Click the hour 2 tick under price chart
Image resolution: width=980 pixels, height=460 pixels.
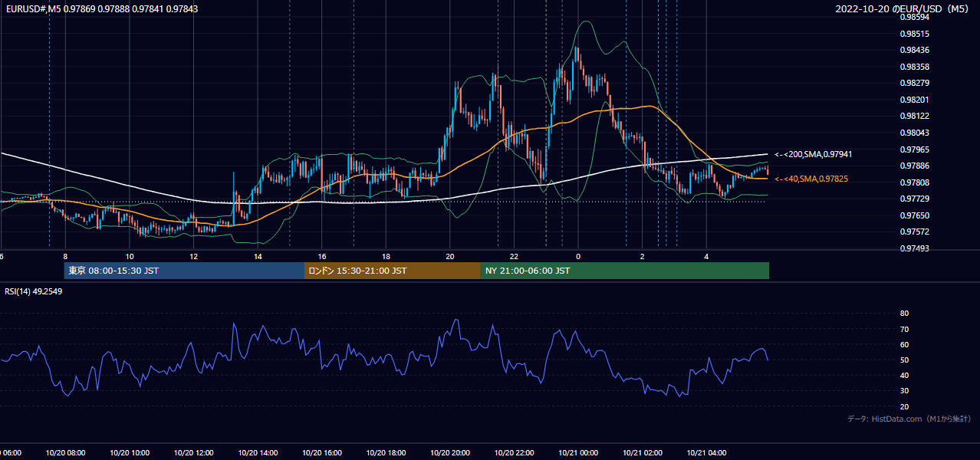(643, 256)
